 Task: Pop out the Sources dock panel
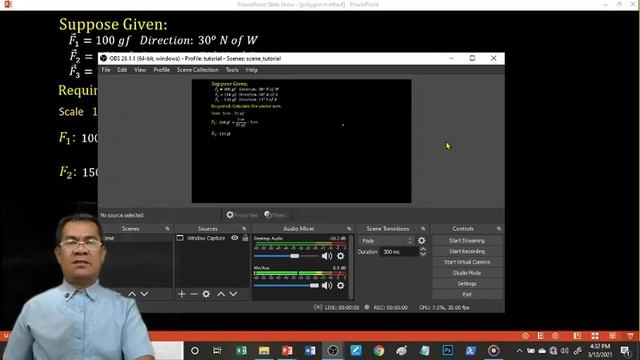click(244, 229)
